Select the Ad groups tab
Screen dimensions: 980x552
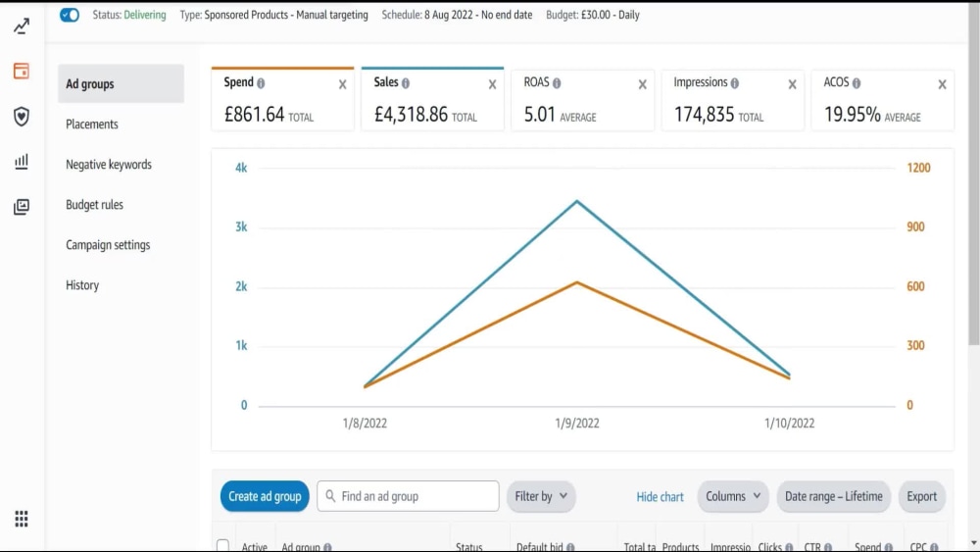point(121,83)
